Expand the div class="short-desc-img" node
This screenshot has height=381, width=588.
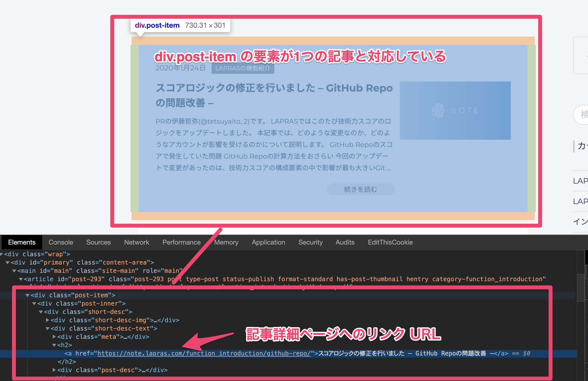[47, 320]
